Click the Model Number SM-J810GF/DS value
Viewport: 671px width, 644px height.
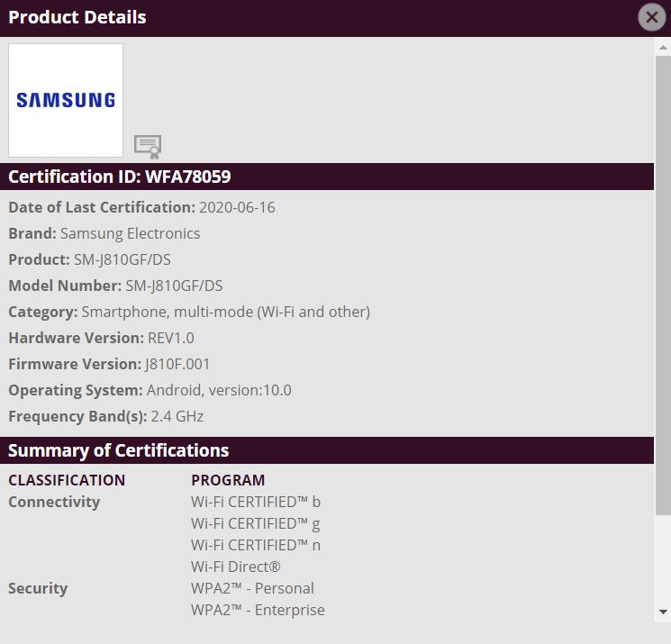point(174,286)
